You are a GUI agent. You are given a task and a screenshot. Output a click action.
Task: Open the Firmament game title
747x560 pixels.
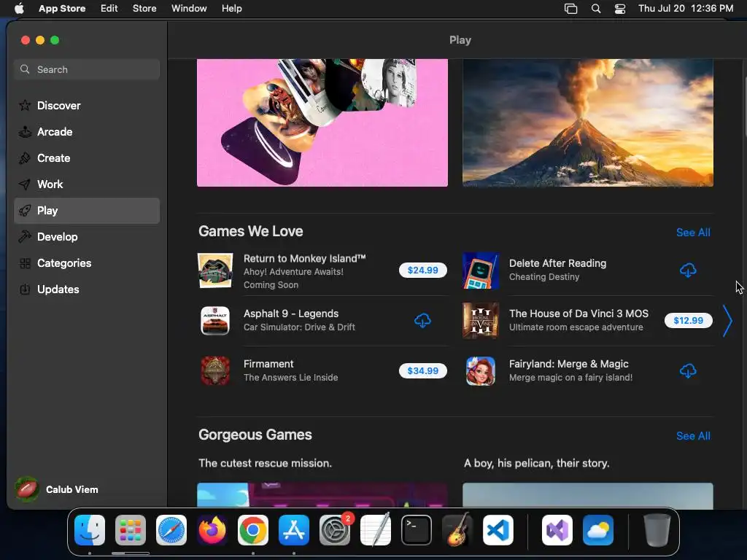click(x=268, y=364)
